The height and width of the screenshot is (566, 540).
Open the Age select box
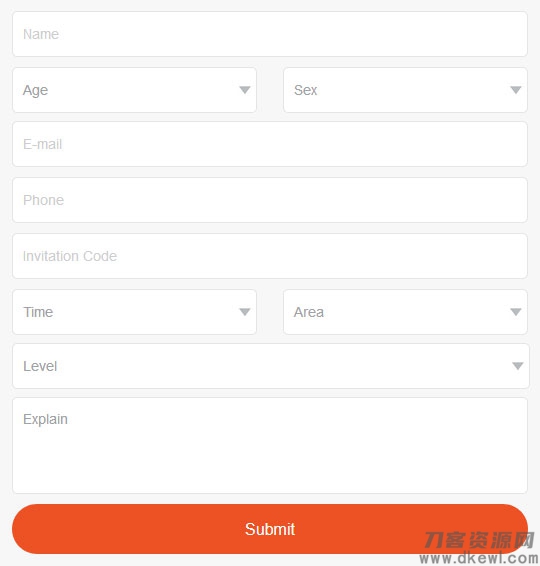pyautogui.click(x=135, y=90)
